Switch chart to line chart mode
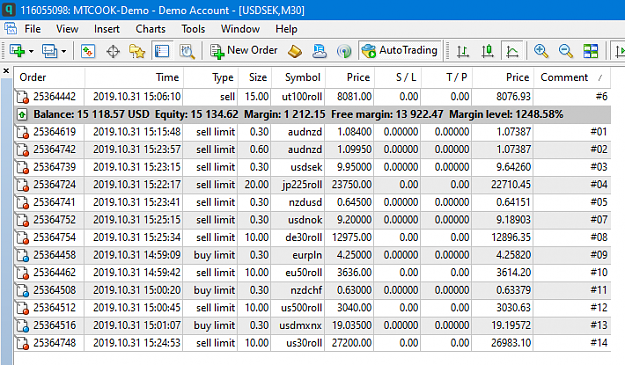This screenshot has height=365, width=625. [x=512, y=51]
